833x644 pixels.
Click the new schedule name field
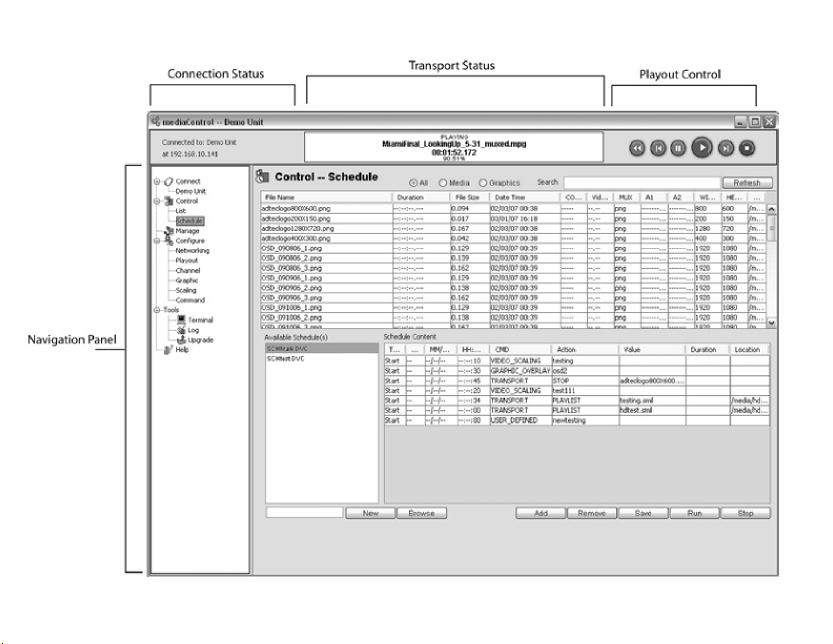coord(304,513)
